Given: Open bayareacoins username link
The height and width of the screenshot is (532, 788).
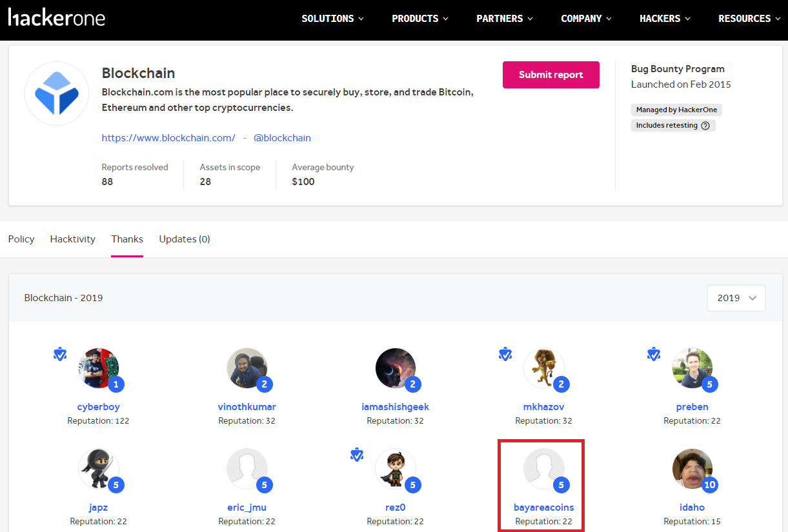Looking at the screenshot, I should tap(543, 507).
